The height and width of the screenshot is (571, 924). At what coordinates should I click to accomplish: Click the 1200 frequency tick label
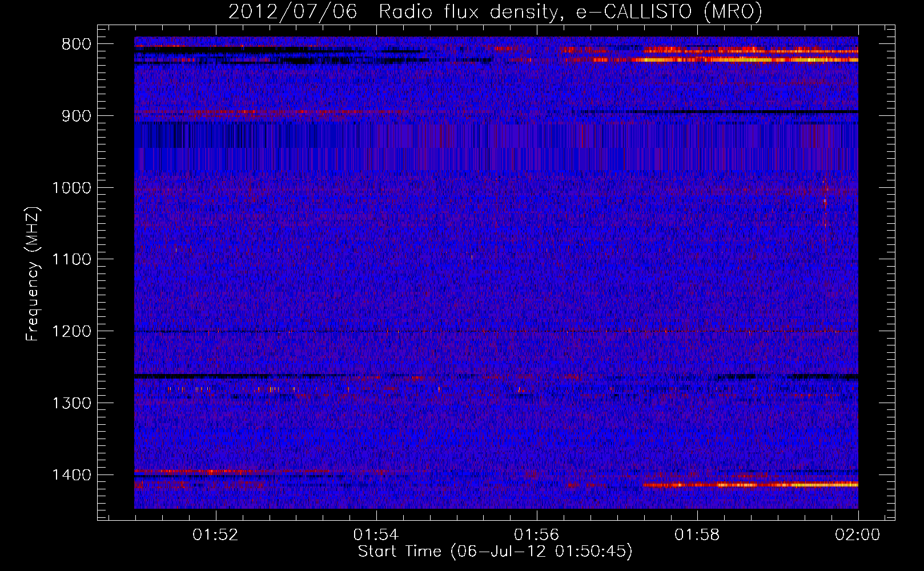pos(71,332)
